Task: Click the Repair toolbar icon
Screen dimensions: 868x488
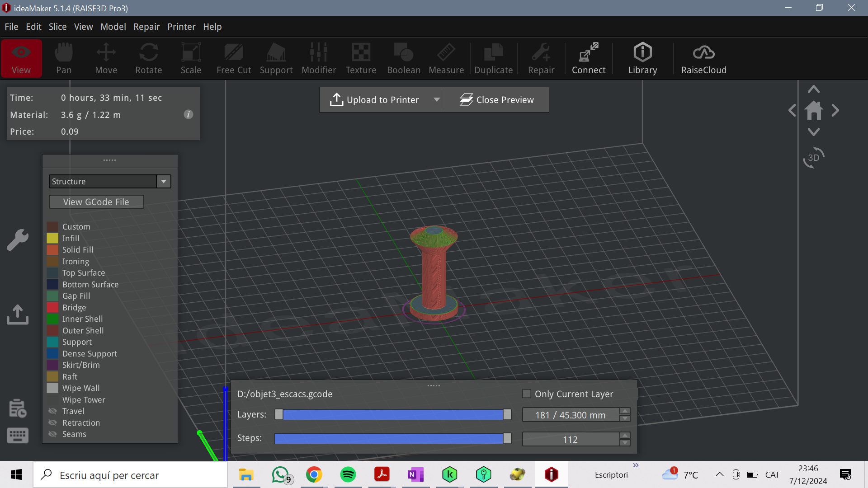Action: [x=541, y=59]
